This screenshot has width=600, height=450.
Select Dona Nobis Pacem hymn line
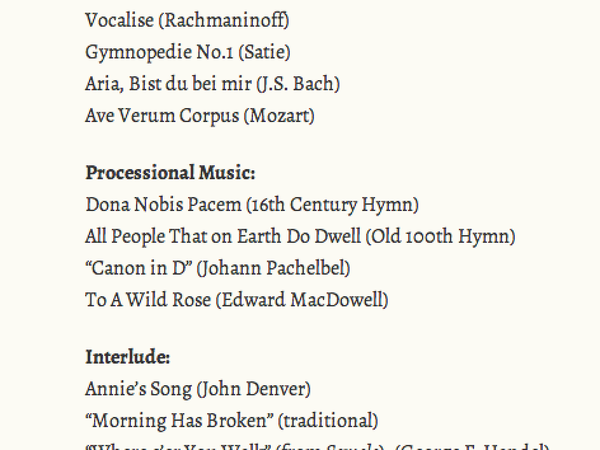(252, 205)
